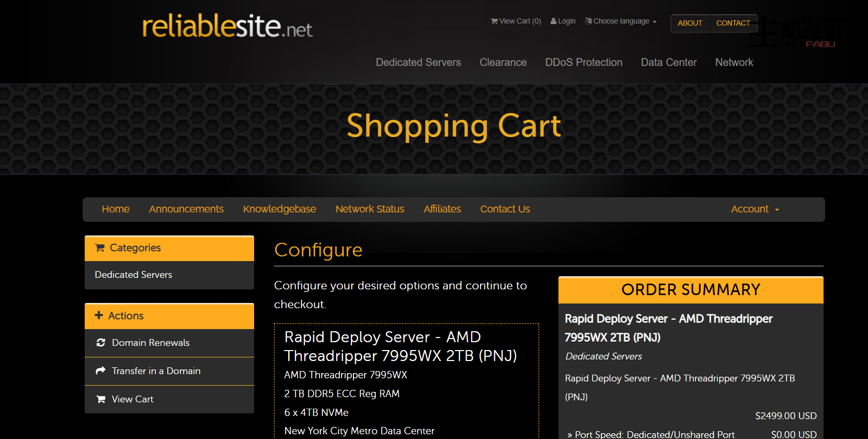Click the share arrow icon beside Transfer in a Domain

coord(101,371)
